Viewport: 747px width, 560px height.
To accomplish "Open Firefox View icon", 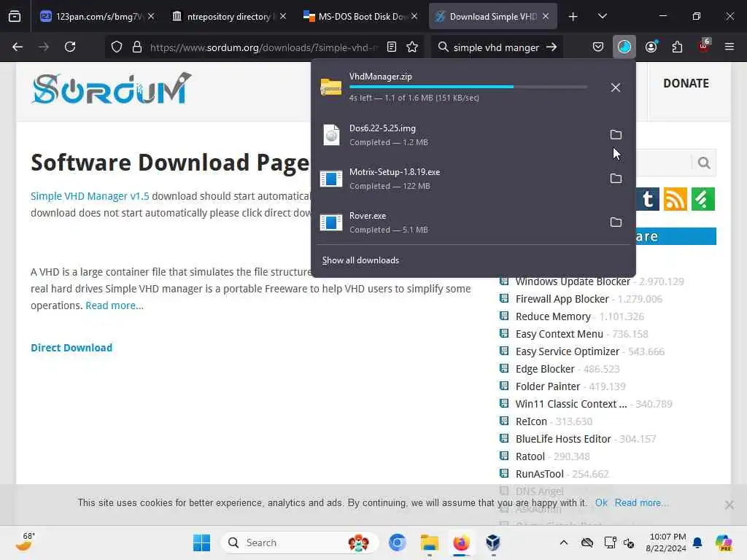I will (x=15, y=16).
